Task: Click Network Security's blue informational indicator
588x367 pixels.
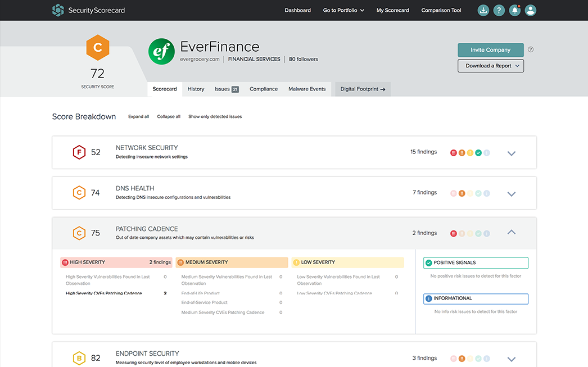Action: [x=486, y=152]
